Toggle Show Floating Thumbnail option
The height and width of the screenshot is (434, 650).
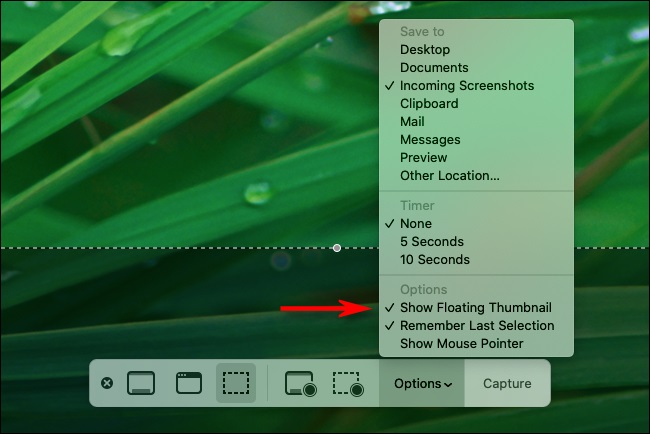[476, 308]
